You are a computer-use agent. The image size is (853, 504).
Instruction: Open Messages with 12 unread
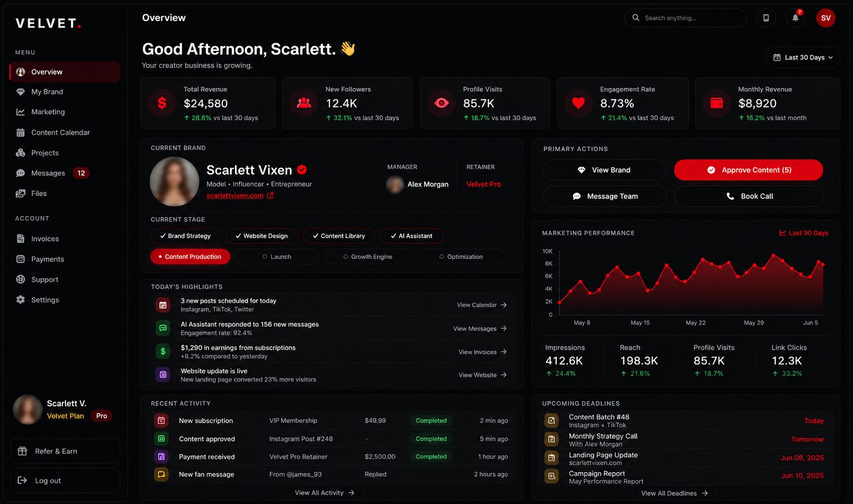tap(65, 173)
